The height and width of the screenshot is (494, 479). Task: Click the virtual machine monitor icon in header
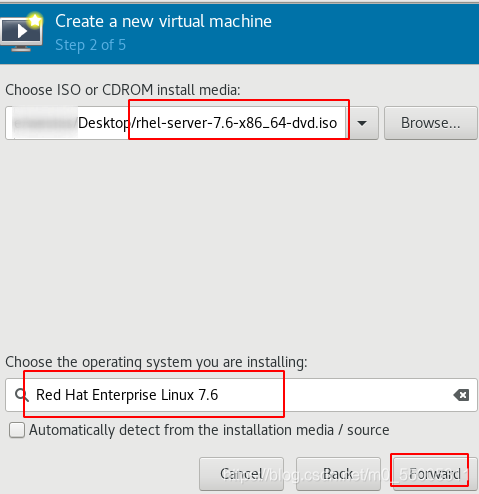pyautogui.click(x=21, y=33)
